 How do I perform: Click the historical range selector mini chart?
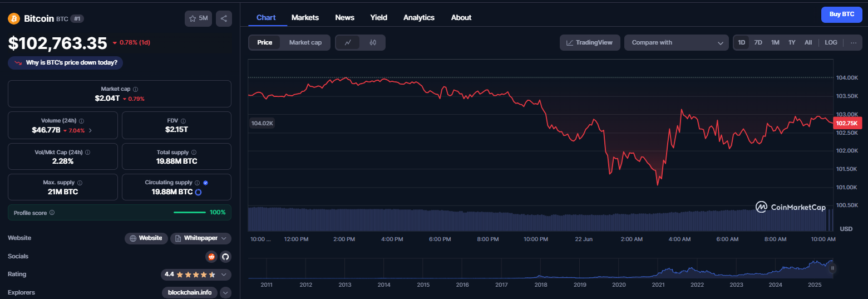[539, 268]
